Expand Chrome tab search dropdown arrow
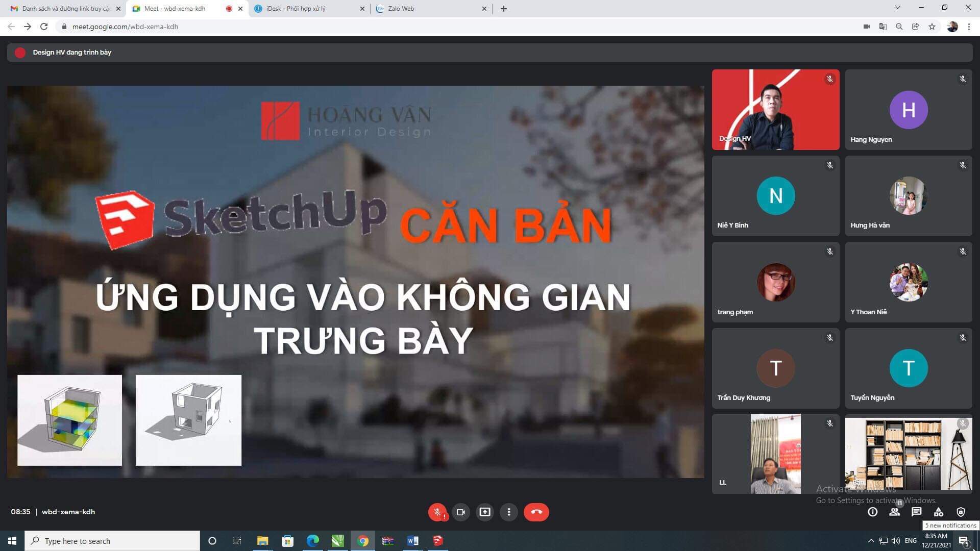 click(x=897, y=8)
